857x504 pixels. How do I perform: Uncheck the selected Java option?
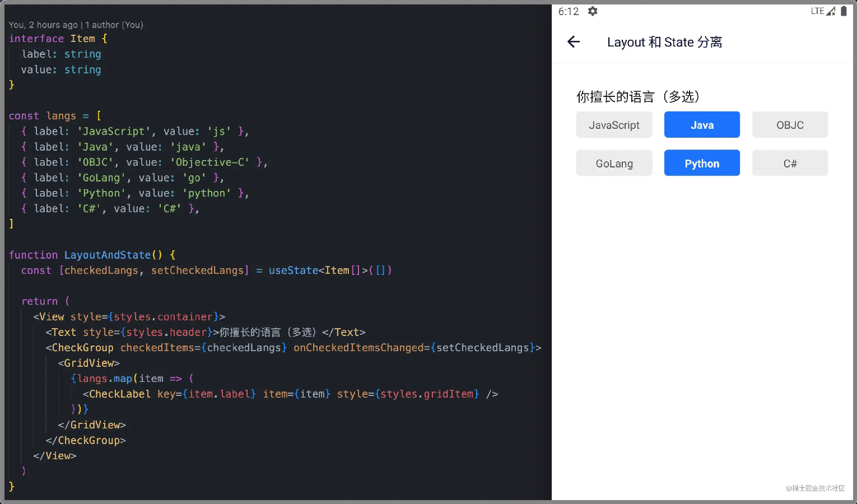[x=702, y=125]
